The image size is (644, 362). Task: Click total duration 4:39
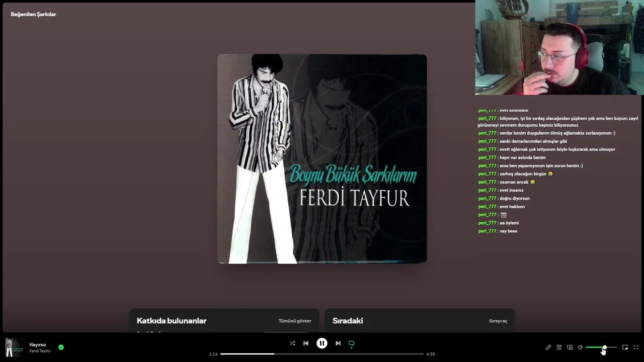(x=430, y=354)
